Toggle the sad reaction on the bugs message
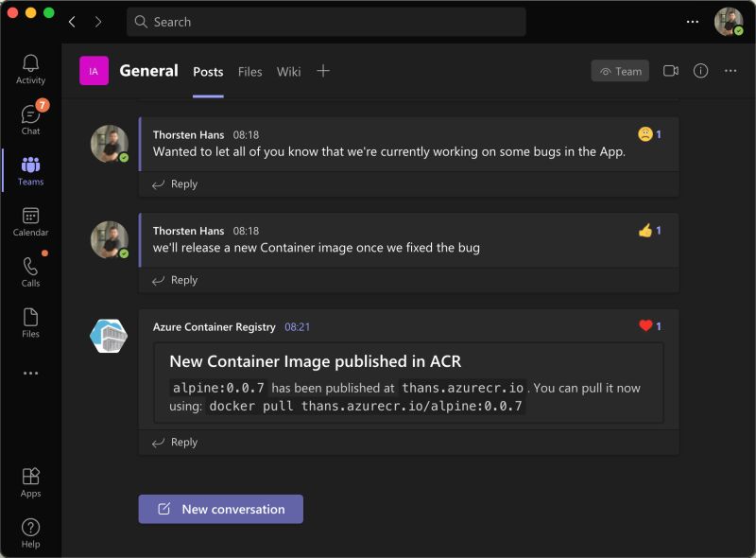The width and height of the screenshot is (756, 558). 645,135
